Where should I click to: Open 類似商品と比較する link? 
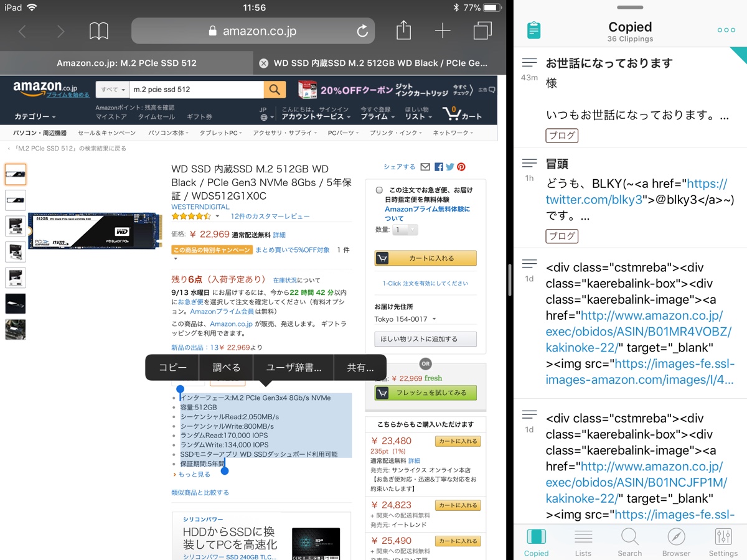pos(200,492)
